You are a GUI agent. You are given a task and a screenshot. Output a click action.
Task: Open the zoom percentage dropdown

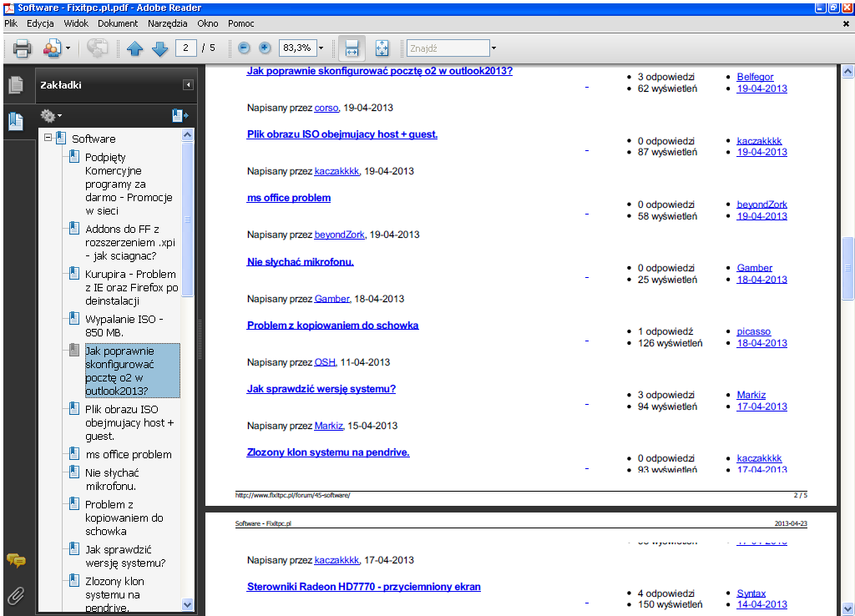point(321,48)
